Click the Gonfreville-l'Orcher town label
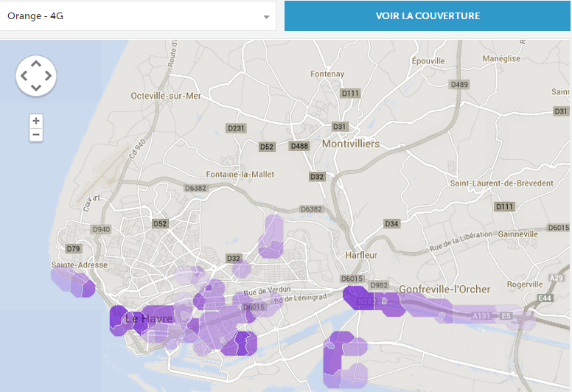 pyautogui.click(x=444, y=289)
